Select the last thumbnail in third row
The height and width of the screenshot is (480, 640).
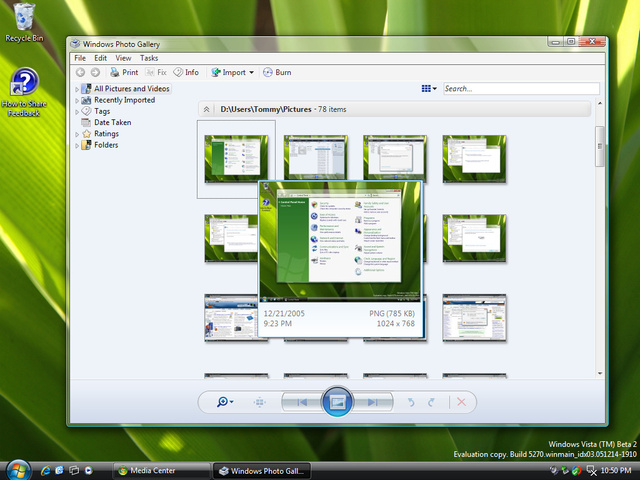(x=474, y=318)
